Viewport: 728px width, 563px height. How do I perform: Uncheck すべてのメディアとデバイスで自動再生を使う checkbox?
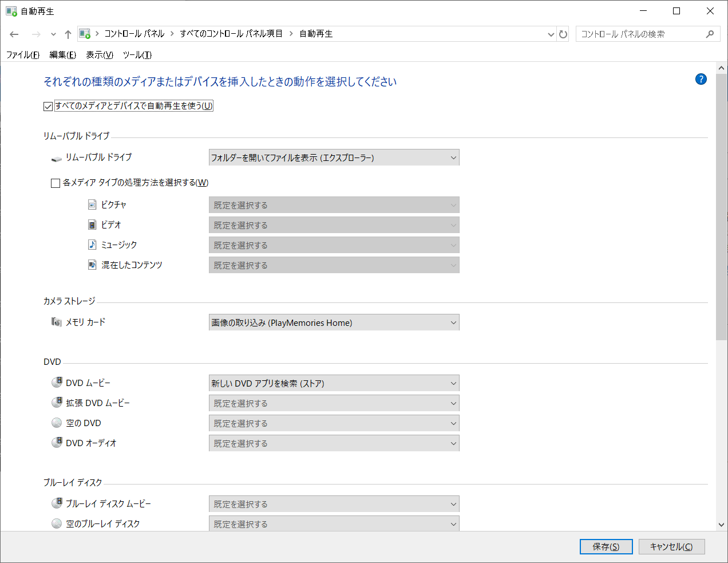48,107
